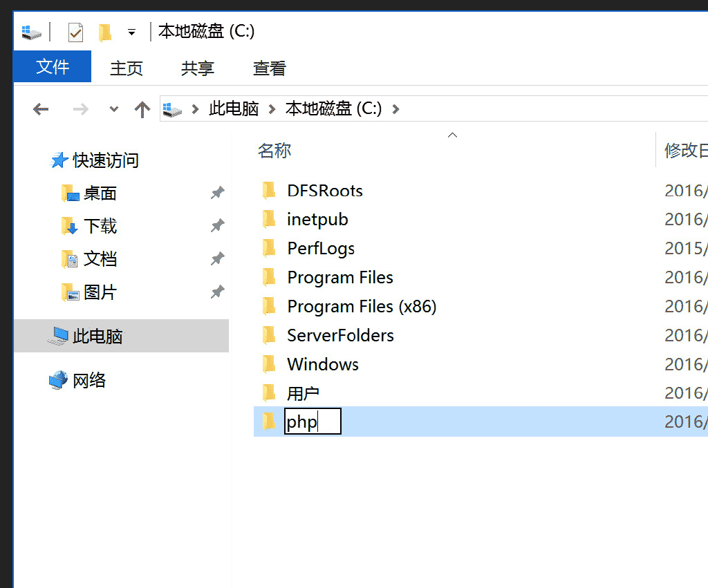Sort by the 名称 column header
The height and width of the screenshot is (588, 708).
[274, 150]
